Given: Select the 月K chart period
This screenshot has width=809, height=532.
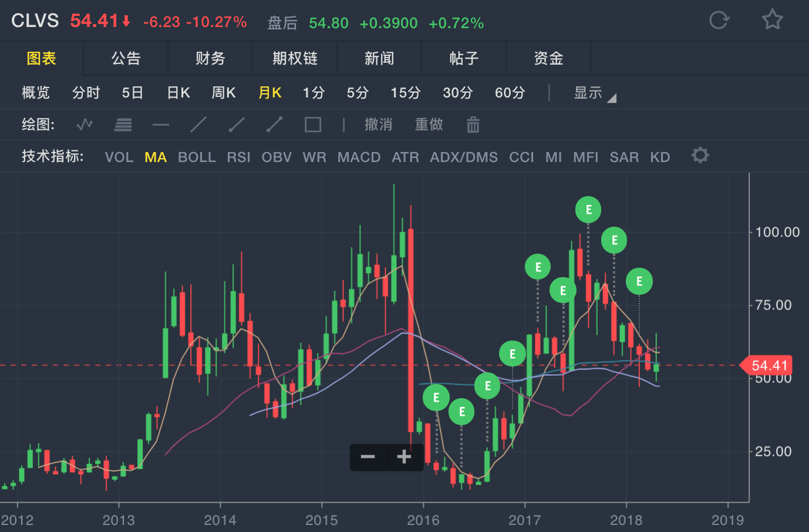Looking at the screenshot, I should [270, 93].
